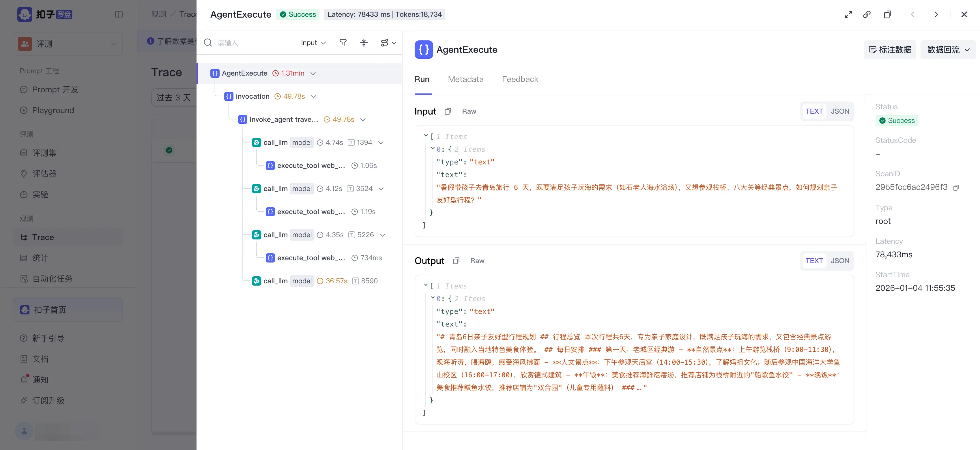Screen dimensions: 980x450
Task: Copy the Input content
Action: click(x=448, y=111)
